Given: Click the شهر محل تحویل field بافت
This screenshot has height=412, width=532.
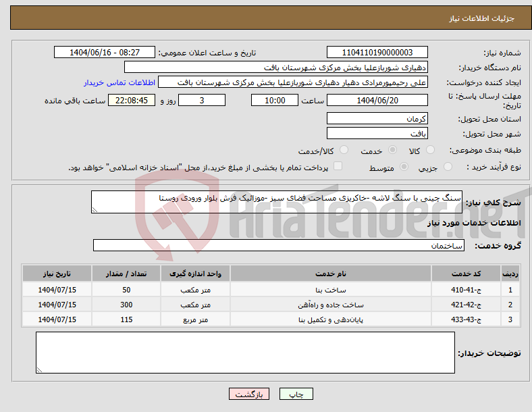Looking at the screenshot, I should pyautogui.click(x=377, y=133).
